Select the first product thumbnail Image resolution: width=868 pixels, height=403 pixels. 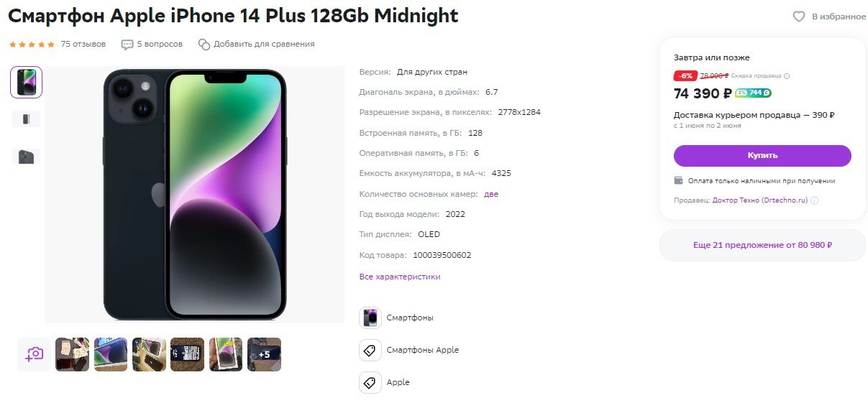27,83
